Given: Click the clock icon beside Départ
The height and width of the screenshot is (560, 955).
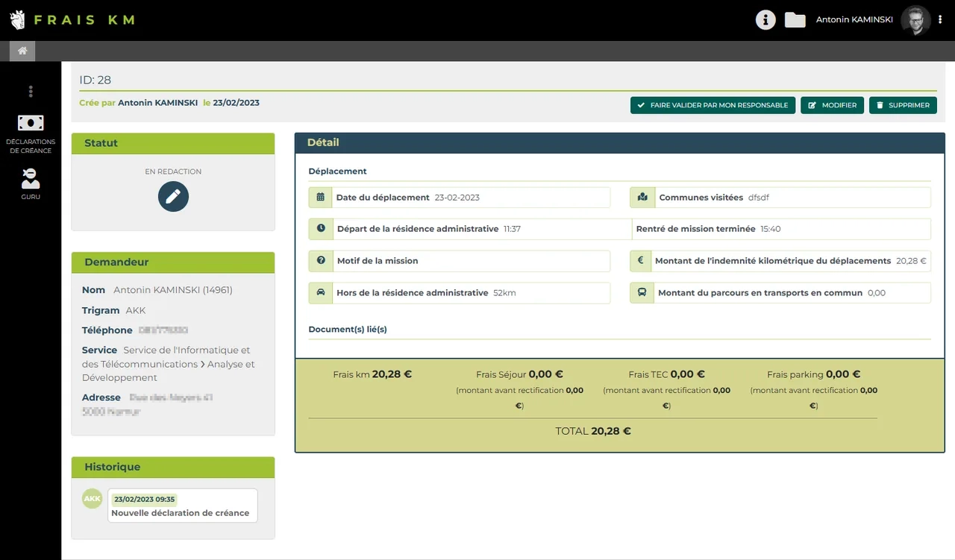Looking at the screenshot, I should pyautogui.click(x=321, y=229).
